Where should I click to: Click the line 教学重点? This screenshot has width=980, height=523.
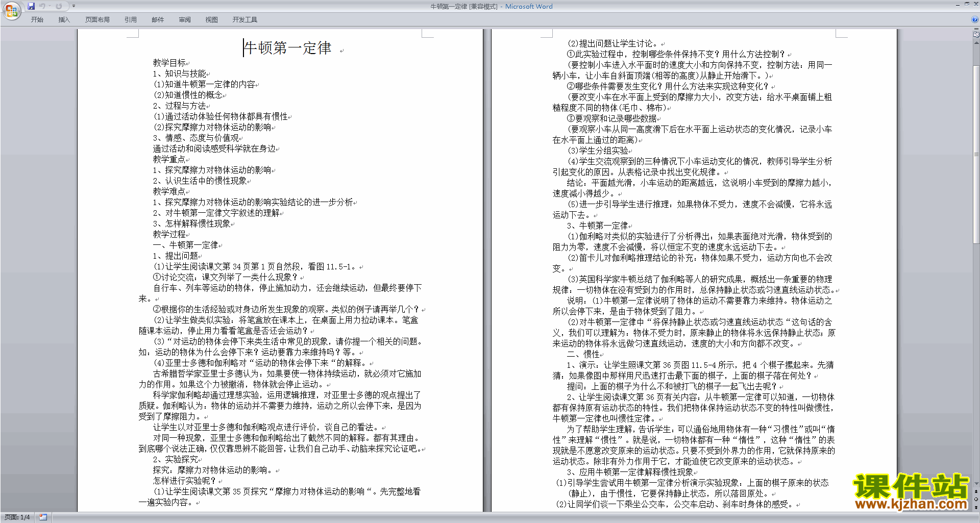pos(169,159)
